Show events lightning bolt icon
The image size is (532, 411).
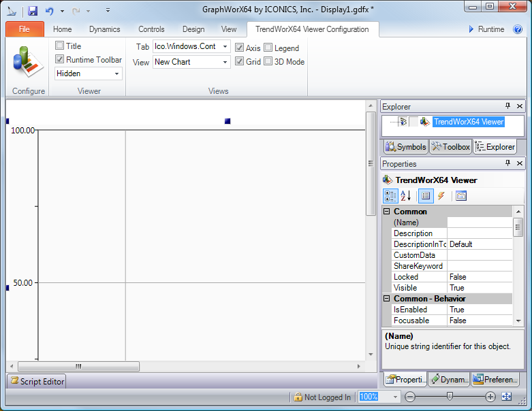point(441,196)
